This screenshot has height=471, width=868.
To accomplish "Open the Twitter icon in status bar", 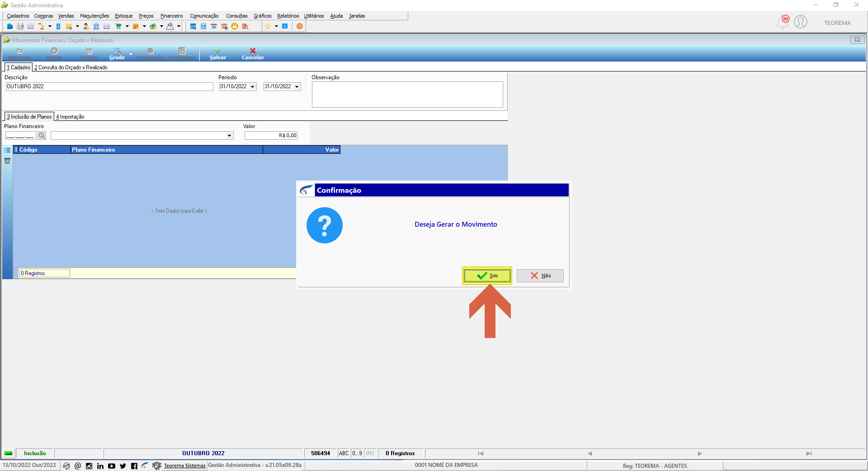I will point(123,466).
